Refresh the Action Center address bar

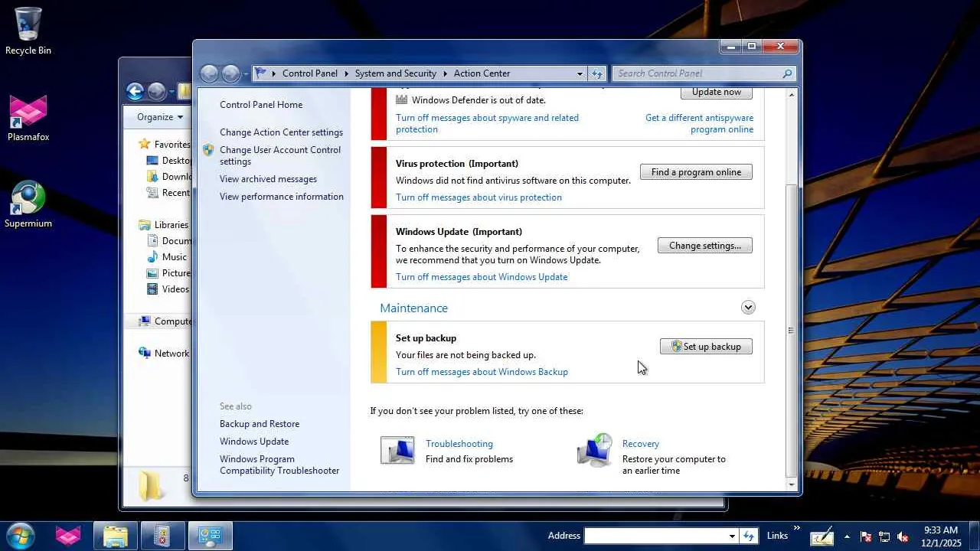[x=597, y=73]
